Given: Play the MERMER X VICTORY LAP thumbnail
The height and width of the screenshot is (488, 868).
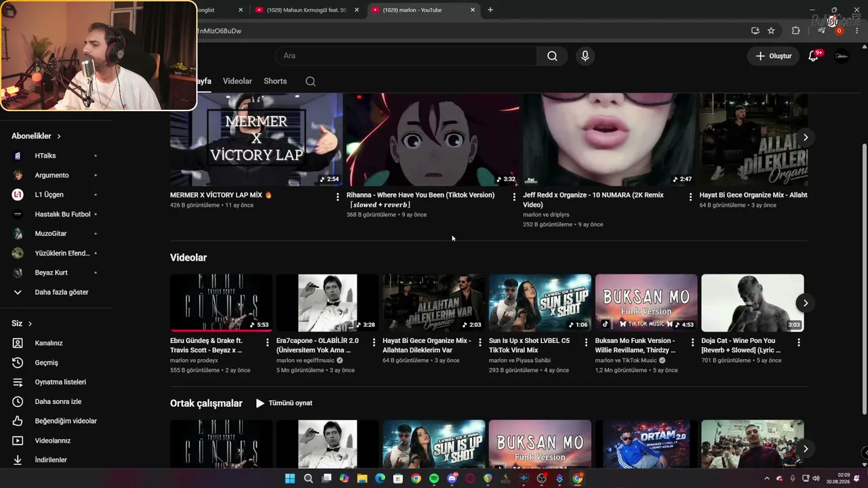Looking at the screenshot, I should click(256, 140).
